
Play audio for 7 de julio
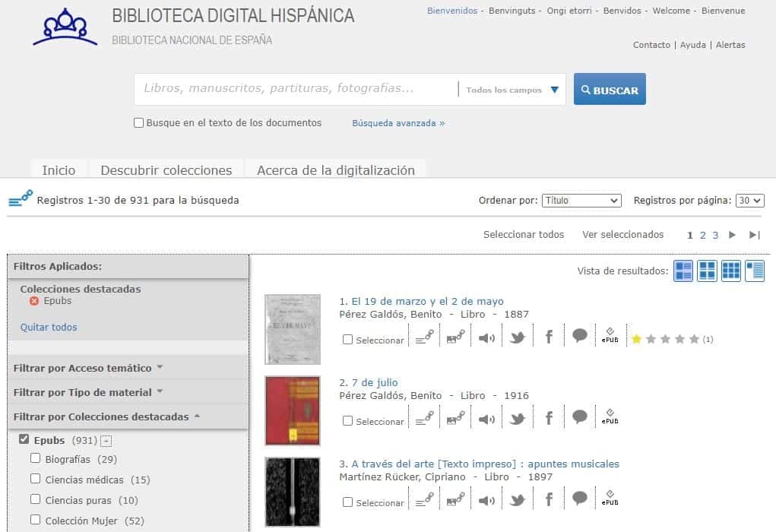[486, 420]
